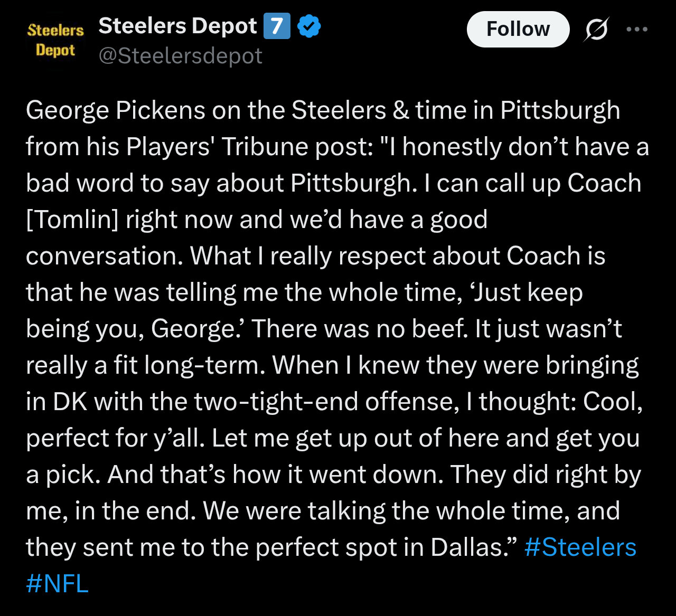Open the Steelers Depot profile picture
The image size is (676, 616).
(55, 40)
